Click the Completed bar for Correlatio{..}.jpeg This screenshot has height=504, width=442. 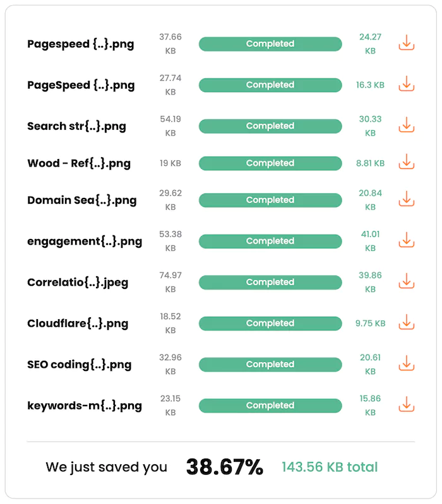(270, 282)
